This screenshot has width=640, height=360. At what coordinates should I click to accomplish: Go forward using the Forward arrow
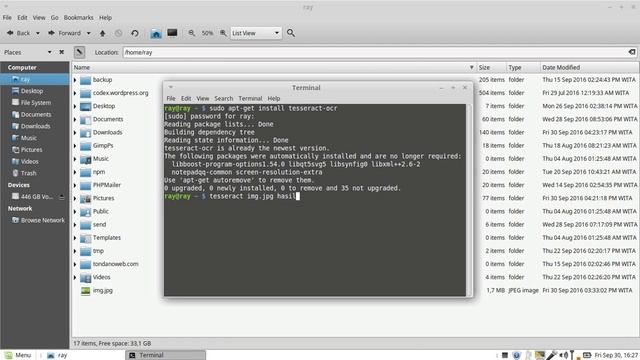pos(65,33)
